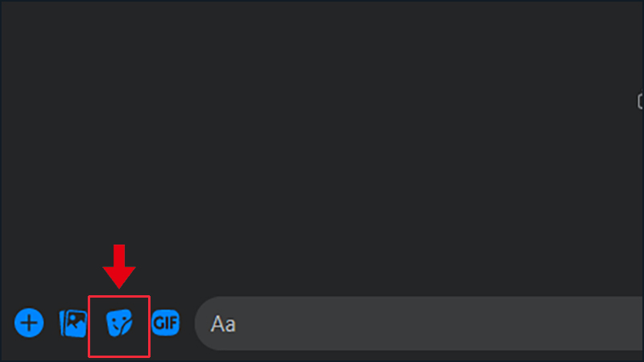Click the mountain picture inside the photo icon
Viewport: 644px width, 362px height.
(76, 323)
